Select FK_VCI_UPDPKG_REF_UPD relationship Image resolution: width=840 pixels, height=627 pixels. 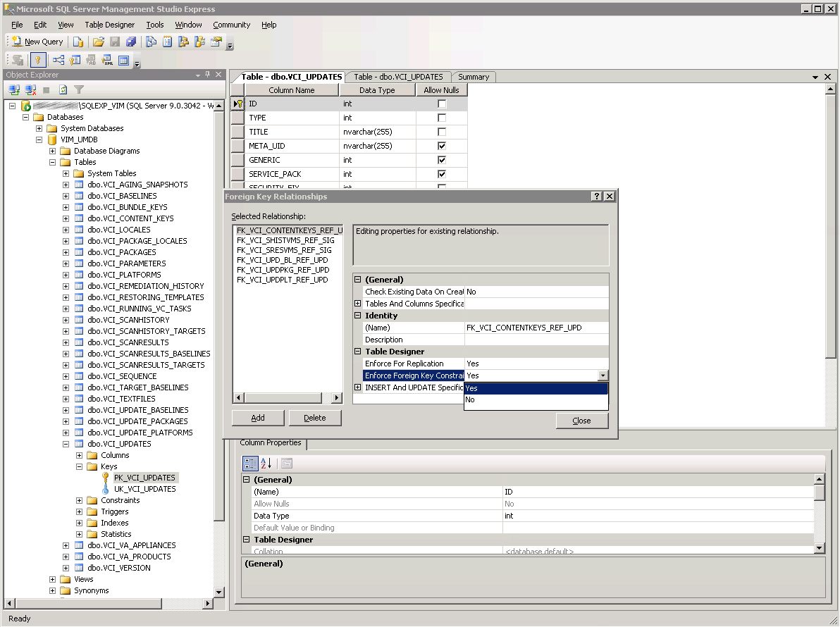pos(283,270)
